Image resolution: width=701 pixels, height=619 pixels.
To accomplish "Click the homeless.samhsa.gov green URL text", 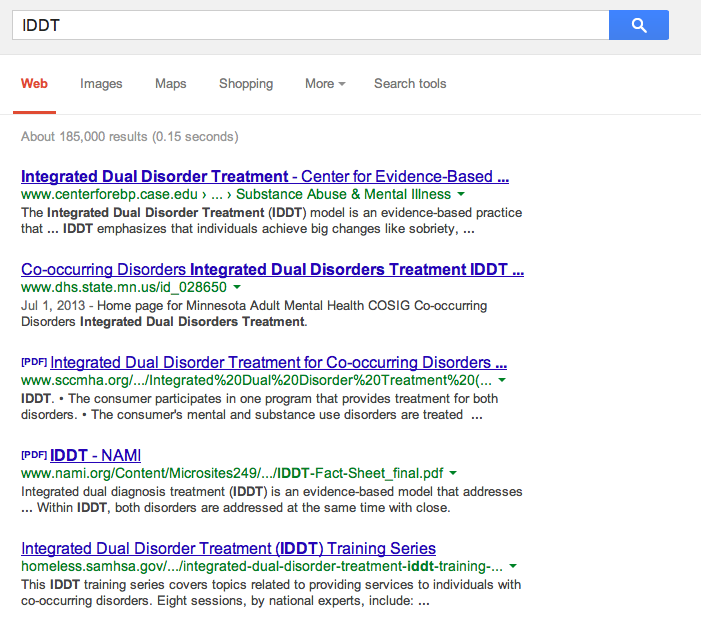I will 262,566.
